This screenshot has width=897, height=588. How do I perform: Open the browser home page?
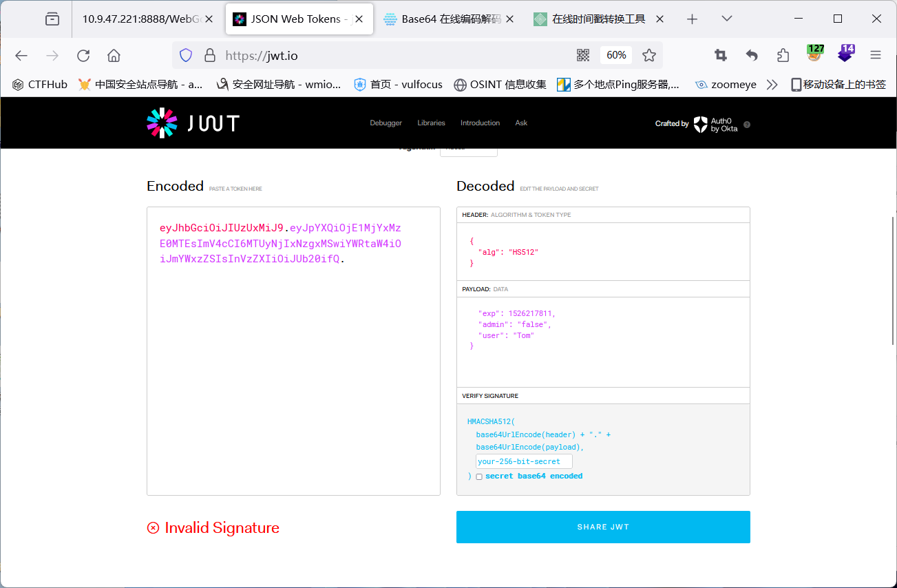[x=114, y=56]
